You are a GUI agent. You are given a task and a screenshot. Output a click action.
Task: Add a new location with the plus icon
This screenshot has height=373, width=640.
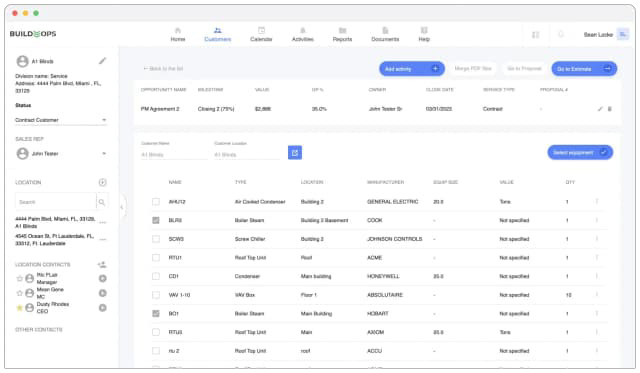point(102,182)
